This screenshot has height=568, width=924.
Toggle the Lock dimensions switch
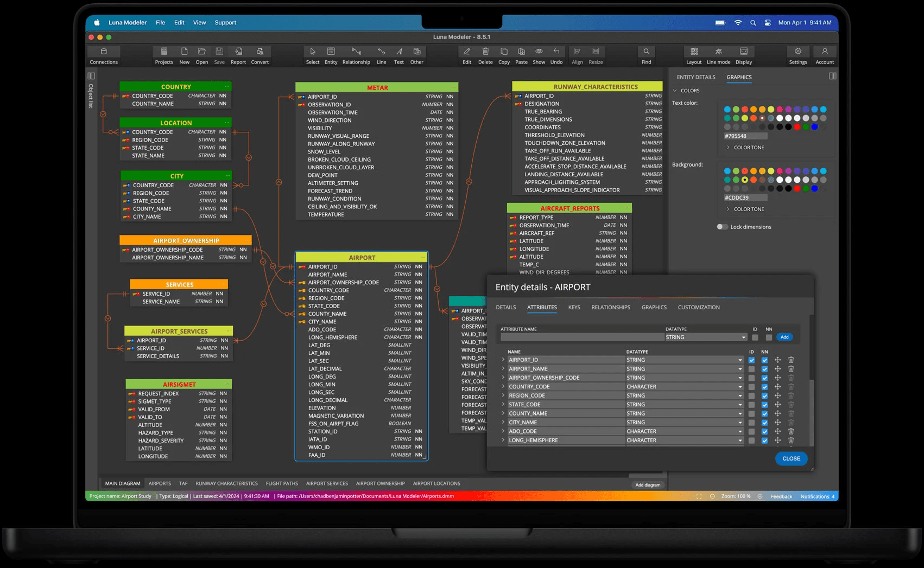tap(722, 227)
